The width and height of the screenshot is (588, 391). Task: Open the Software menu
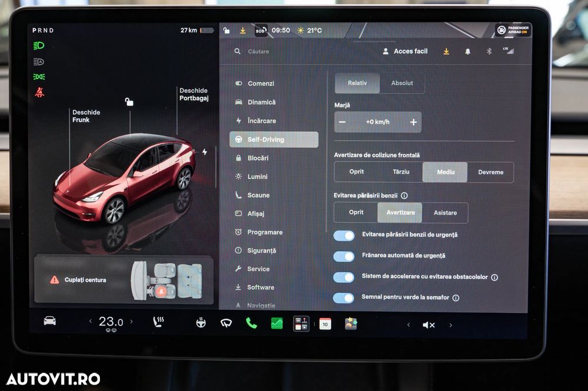(274, 287)
